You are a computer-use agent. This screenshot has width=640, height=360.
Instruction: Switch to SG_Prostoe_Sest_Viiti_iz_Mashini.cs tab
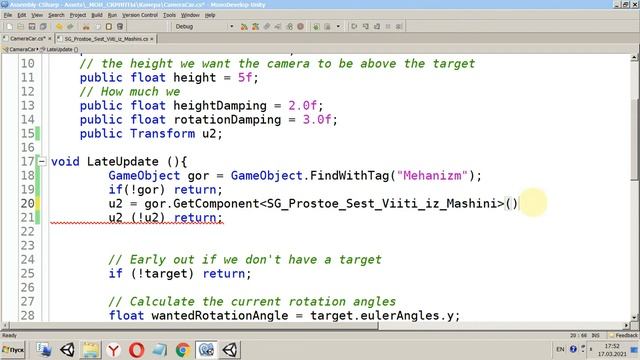point(105,38)
